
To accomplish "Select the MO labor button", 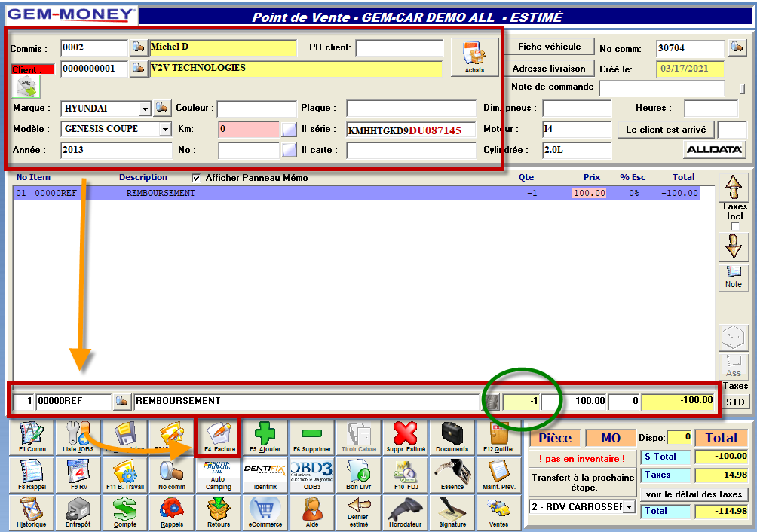I will click(x=610, y=438).
